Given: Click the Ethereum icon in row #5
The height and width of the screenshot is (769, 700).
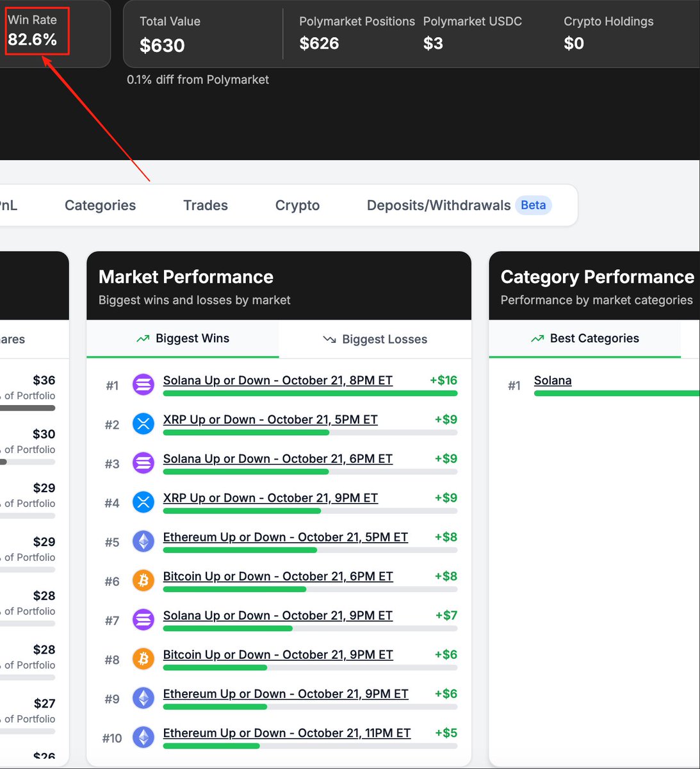Looking at the screenshot, I should coord(143,542).
